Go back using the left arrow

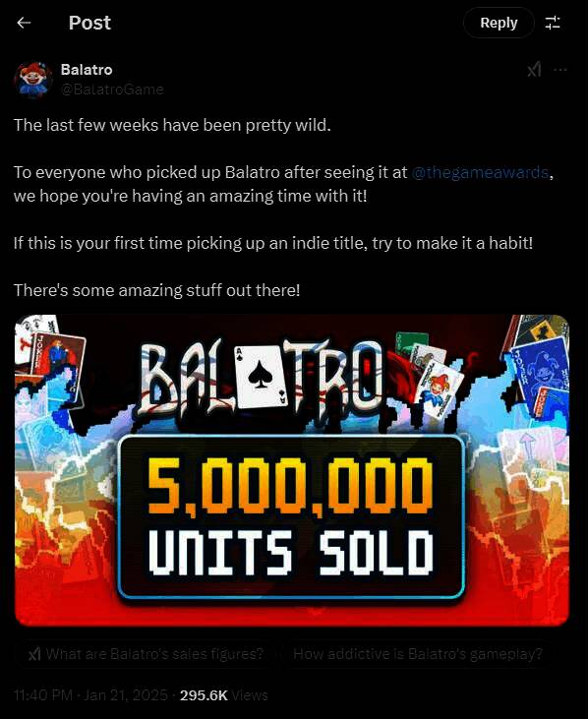pyautogui.click(x=24, y=23)
